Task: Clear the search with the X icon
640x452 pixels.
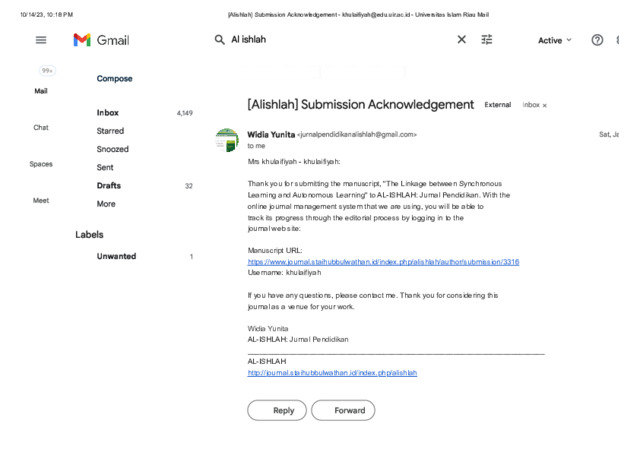Action: tap(462, 39)
